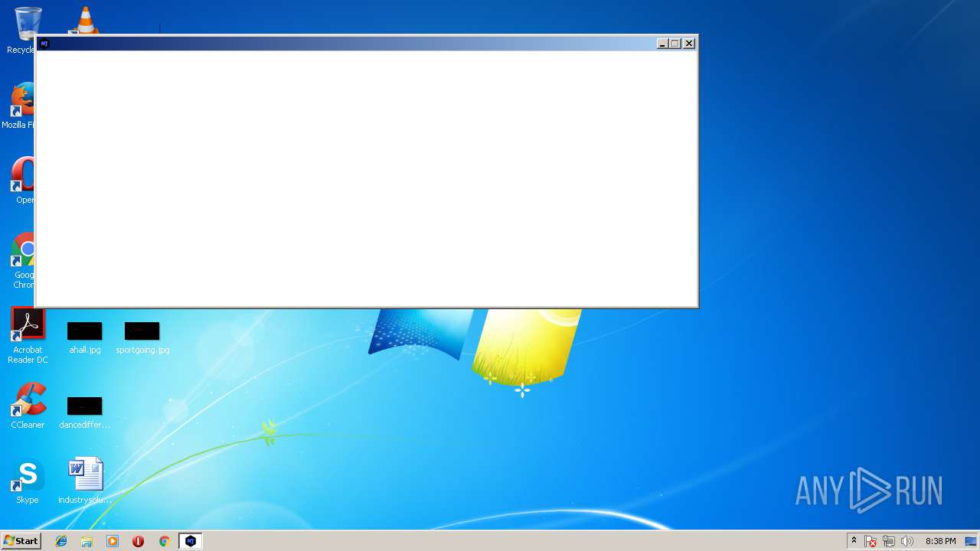980x551 pixels.
Task: Show hidden tray icons
Action: point(854,541)
